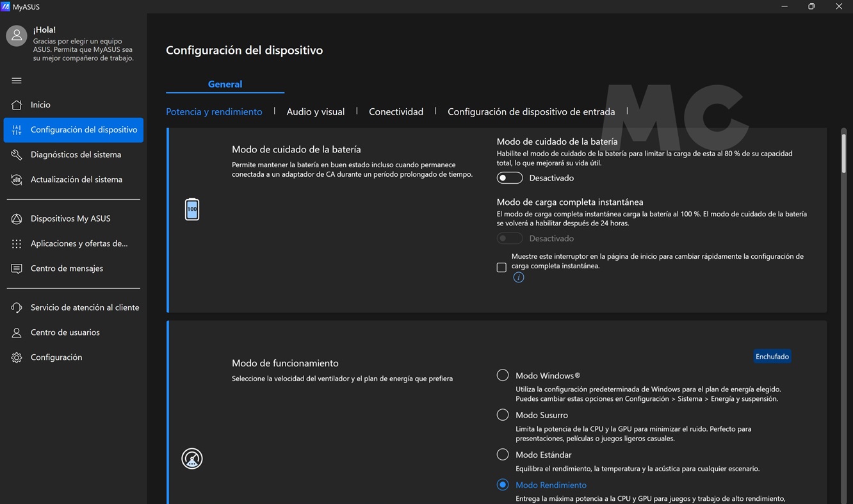
Task: Open Servicio de atención al cliente headset icon
Action: pos(17,308)
